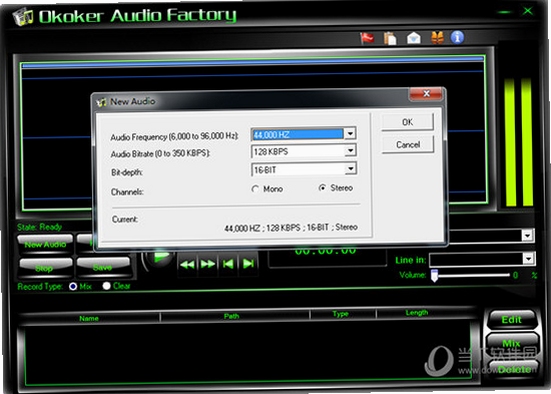Click the 'Record Type:' label
This screenshot has width=551, height=394.
(x=40, y=286)
